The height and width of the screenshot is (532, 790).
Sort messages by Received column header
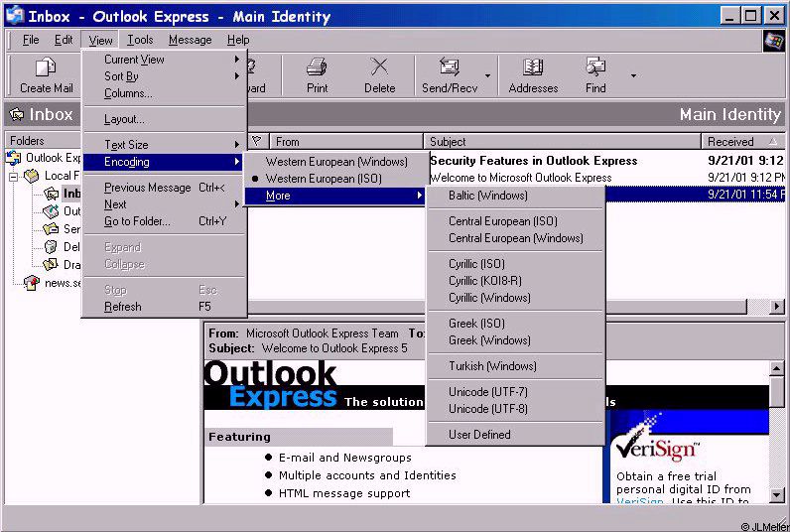[742, 142]
